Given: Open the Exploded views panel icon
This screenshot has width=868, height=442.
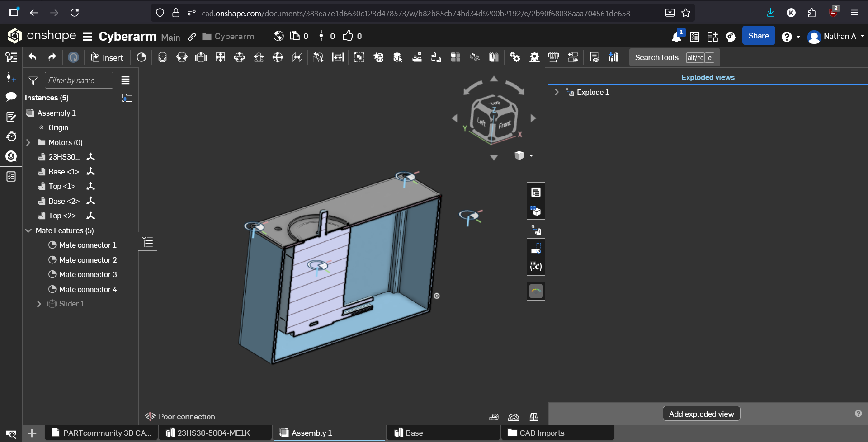Looking at the screenshot, I should tap(536, 230).
